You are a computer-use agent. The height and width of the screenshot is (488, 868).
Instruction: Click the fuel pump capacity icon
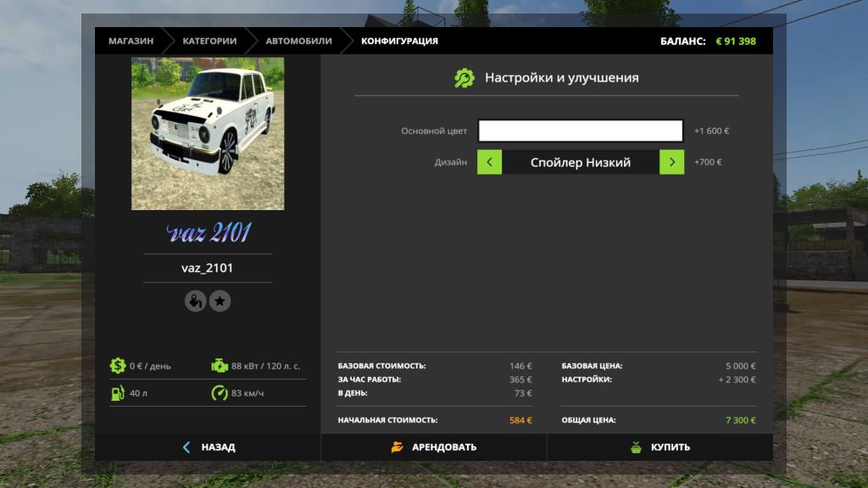pos(117,393)
